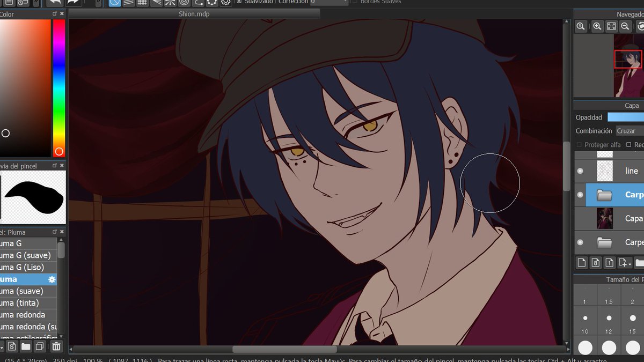Toggle the Recorte checkbox beside Proteger alfa

tap(628, 145)
